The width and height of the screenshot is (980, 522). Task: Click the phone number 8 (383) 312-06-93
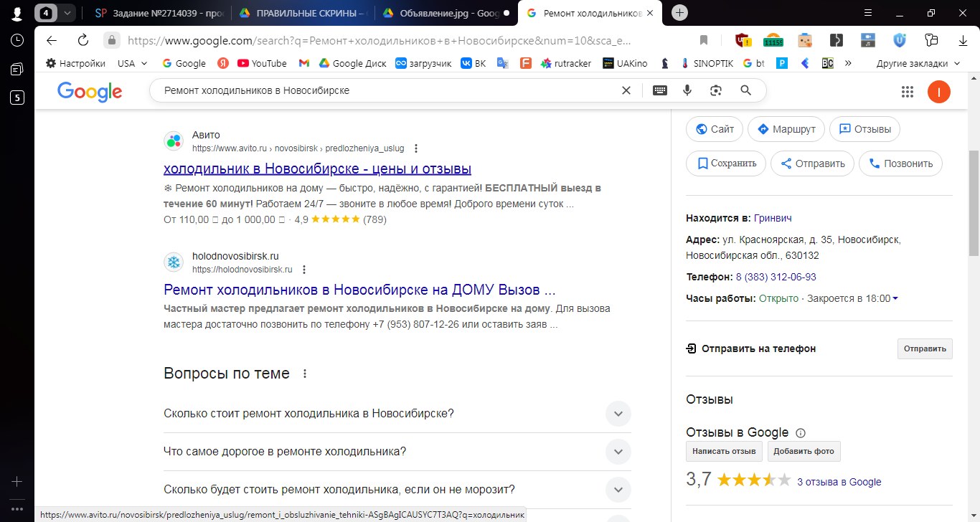(x=776, y=277)
